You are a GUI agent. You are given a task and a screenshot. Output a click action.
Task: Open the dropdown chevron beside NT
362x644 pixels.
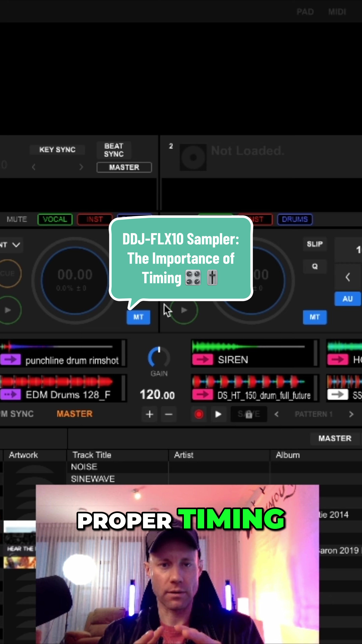point(16,245)
